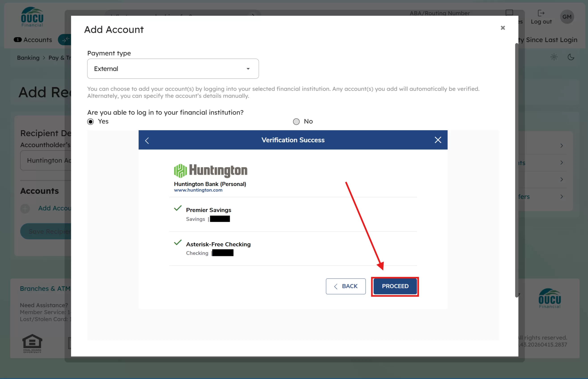Screen dimensions: 588x379
Task: Select the Yes radio button
Action: (x=90, y=122)
